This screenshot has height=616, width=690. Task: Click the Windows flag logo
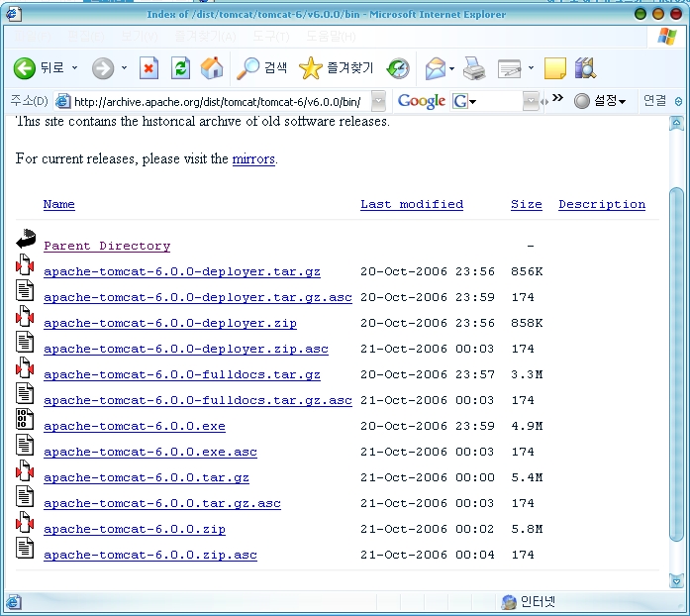pyautogui.click(x=667, y=36)
